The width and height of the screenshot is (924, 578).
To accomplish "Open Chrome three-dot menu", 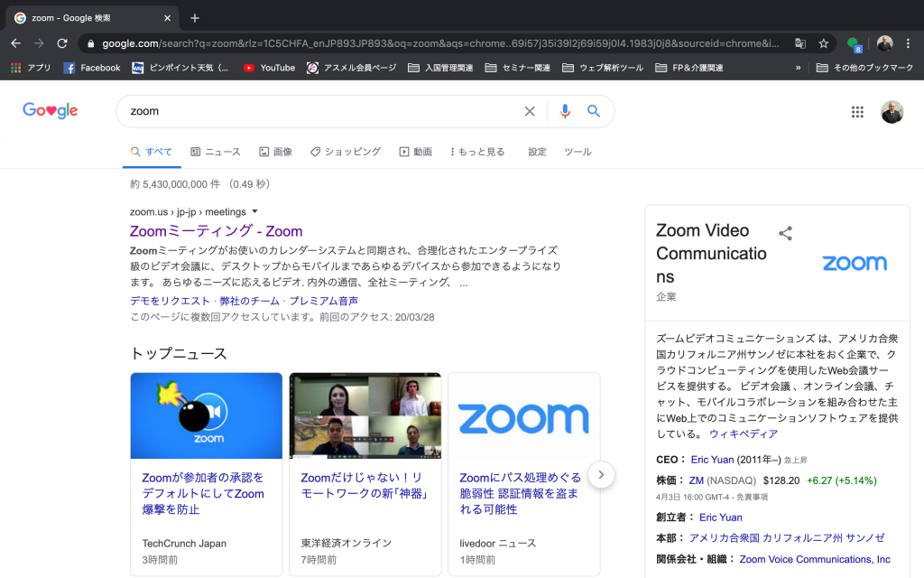I will coord(908,43).
